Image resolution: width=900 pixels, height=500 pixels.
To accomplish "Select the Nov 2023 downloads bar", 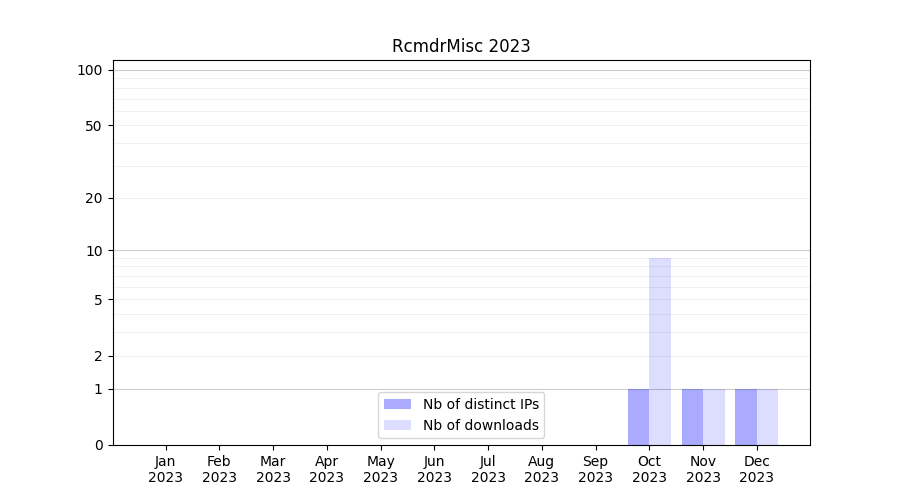I will coord(714,417).
